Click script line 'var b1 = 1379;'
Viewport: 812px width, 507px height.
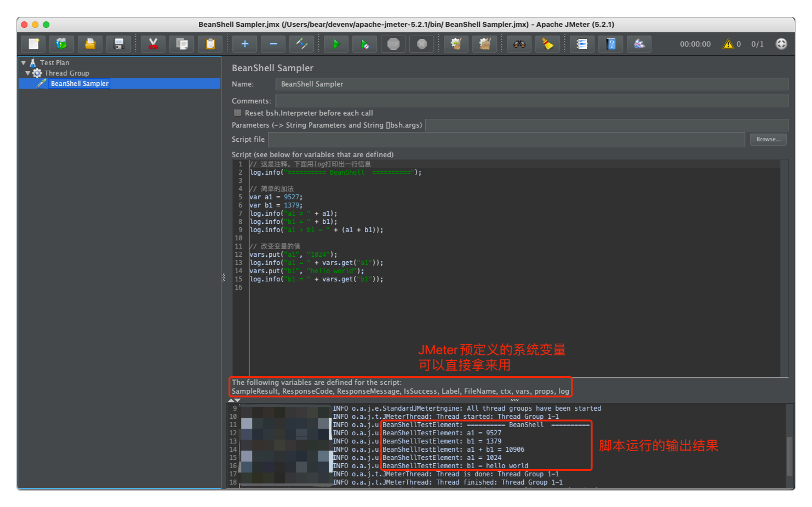[276, 205]
